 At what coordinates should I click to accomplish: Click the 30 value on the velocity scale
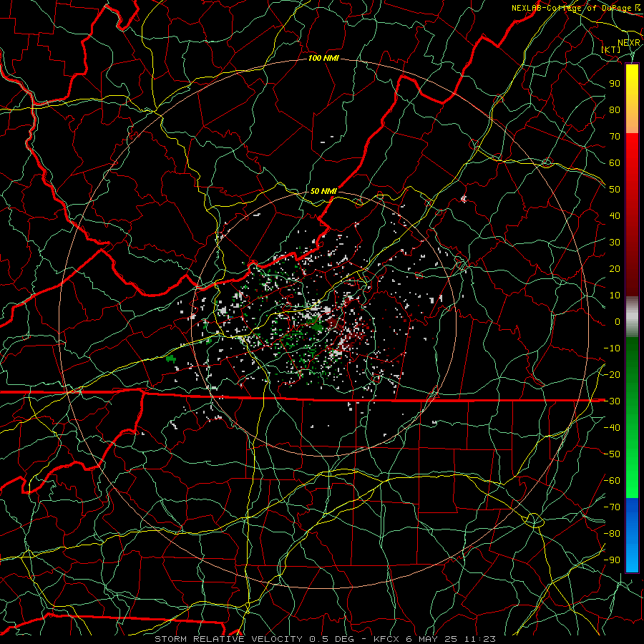point(615,243)
